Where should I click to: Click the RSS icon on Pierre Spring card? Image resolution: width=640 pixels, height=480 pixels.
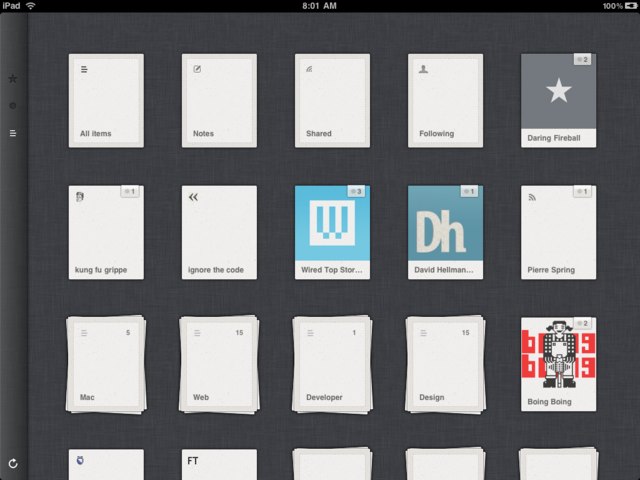coord(532,197)
